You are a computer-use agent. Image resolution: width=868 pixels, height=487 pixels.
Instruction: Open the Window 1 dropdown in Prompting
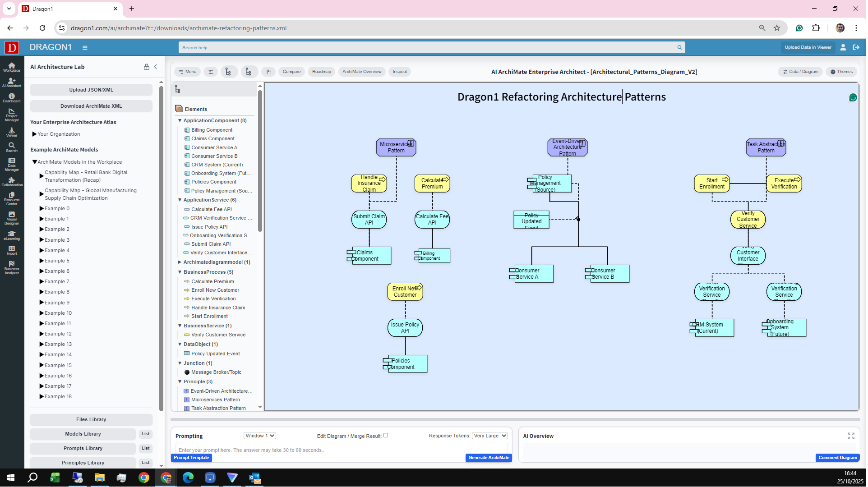(259, 435)
